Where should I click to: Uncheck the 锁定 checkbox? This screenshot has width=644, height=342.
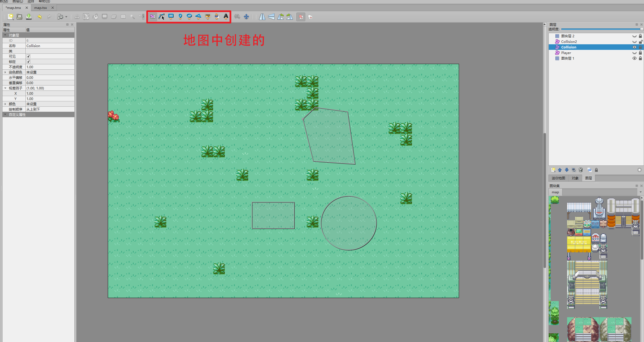[x=28, y=62]
